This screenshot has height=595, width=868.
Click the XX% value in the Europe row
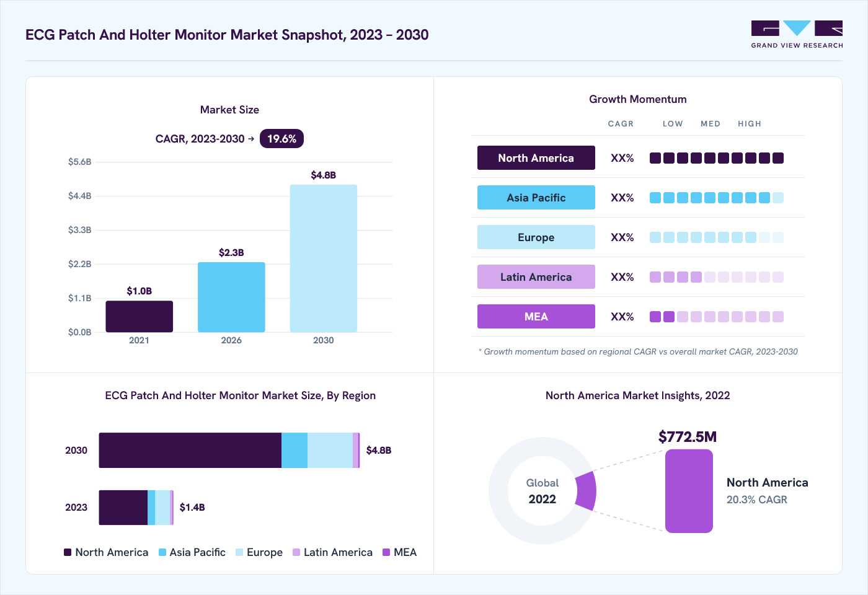(x=622, y=237)
